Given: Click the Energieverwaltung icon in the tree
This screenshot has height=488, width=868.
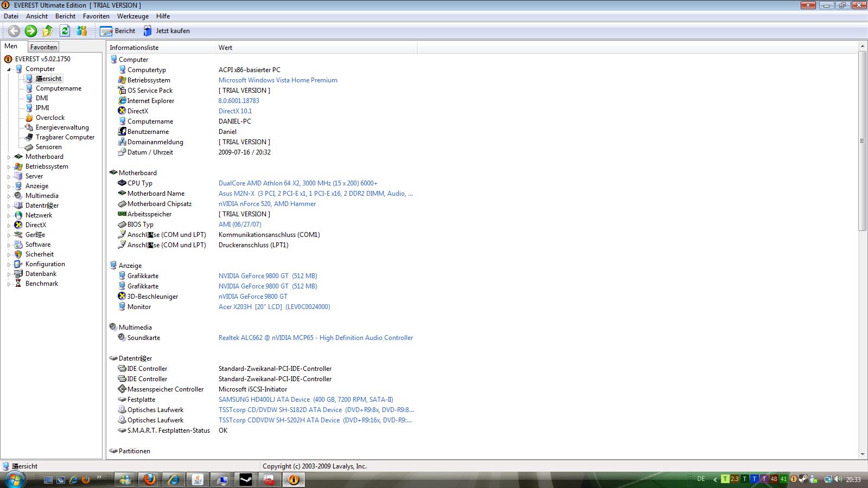Looking at the screenshot, I should tap(29, 127).
